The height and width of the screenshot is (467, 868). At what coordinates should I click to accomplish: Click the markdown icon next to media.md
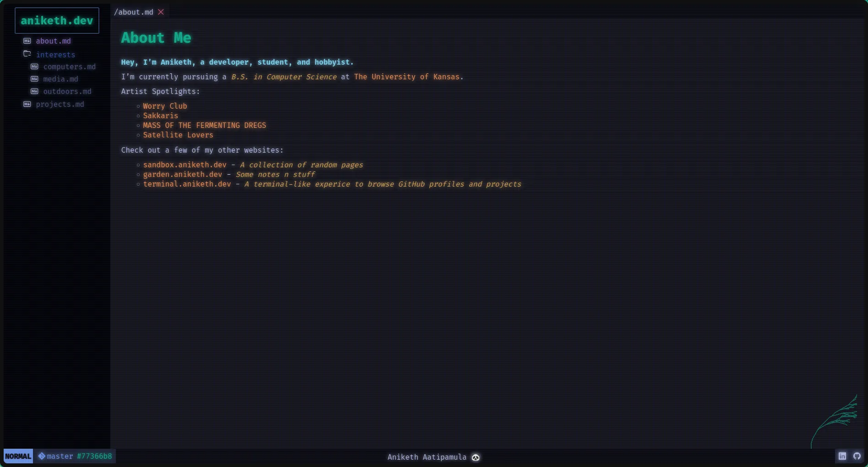[34, 79]
